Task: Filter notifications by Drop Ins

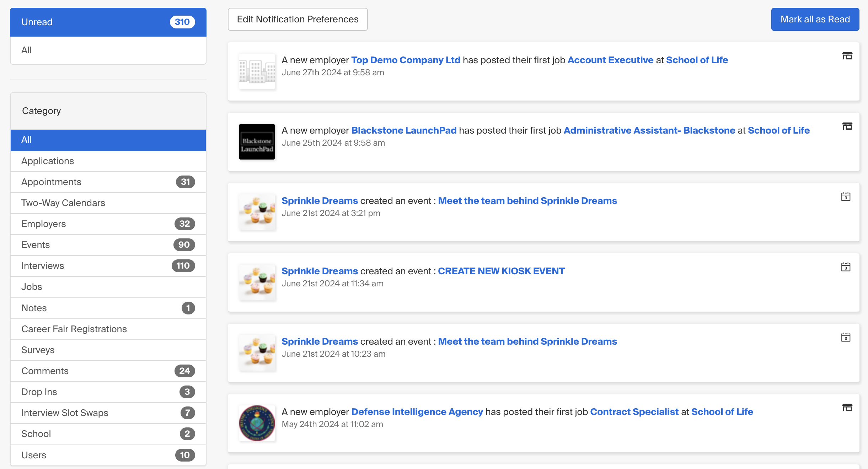Action: [x=108, y=392]
